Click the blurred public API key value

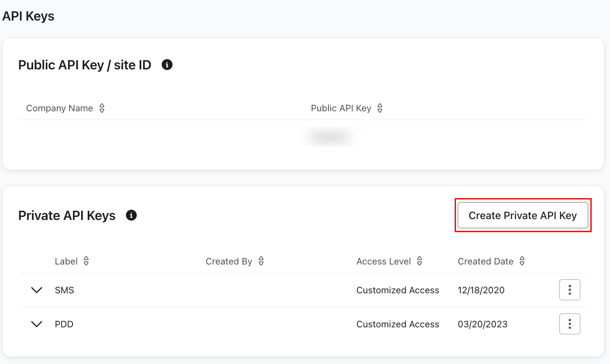pos(329,137)
